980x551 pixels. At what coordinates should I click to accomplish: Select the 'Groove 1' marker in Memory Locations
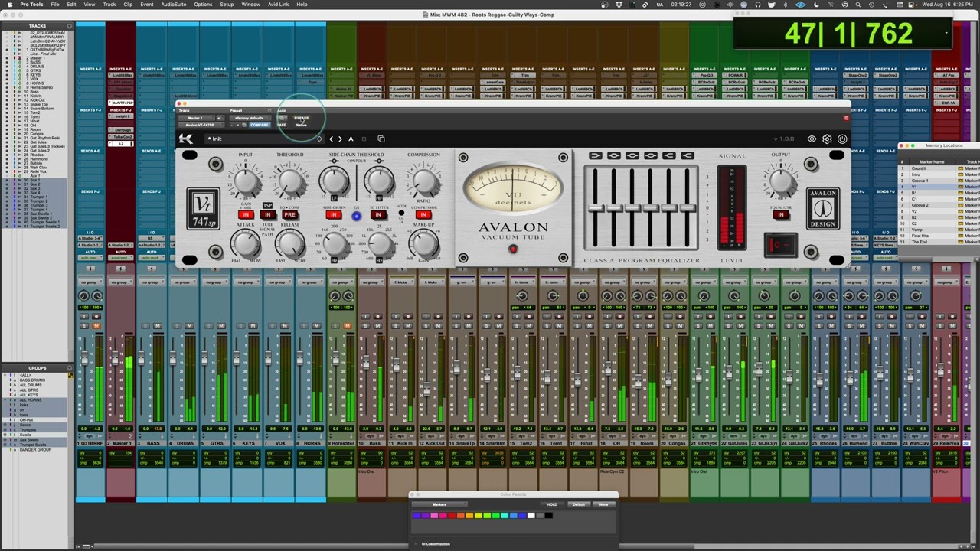(920, 181)
